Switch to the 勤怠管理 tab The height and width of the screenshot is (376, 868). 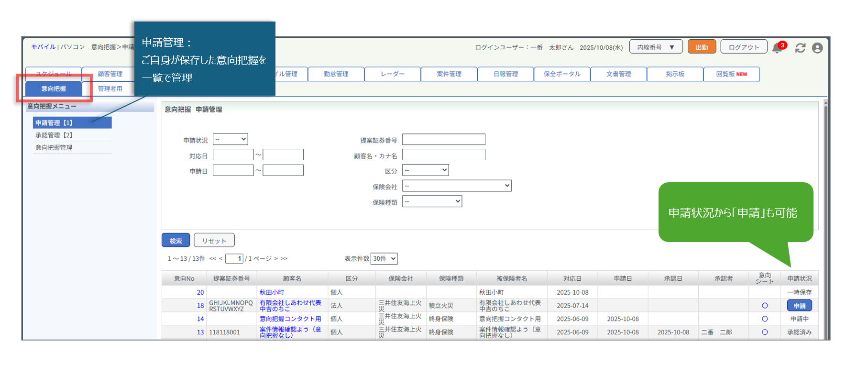point(336,74)
